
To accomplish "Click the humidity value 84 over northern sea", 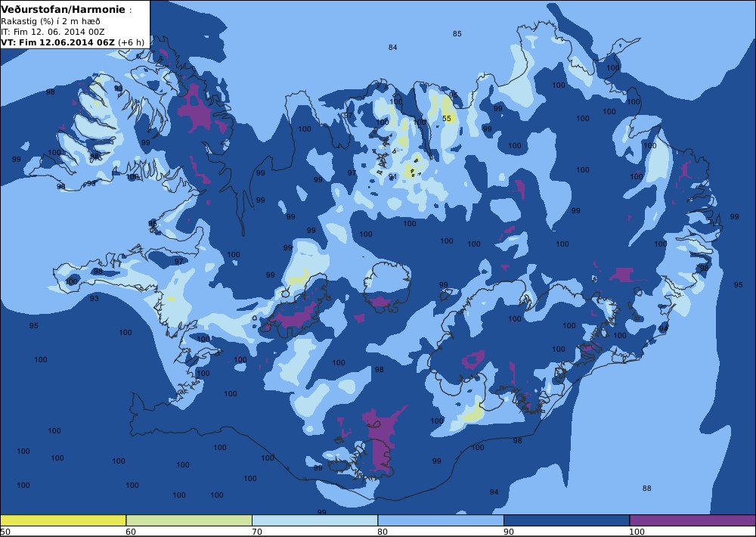I will pos(392,48).
